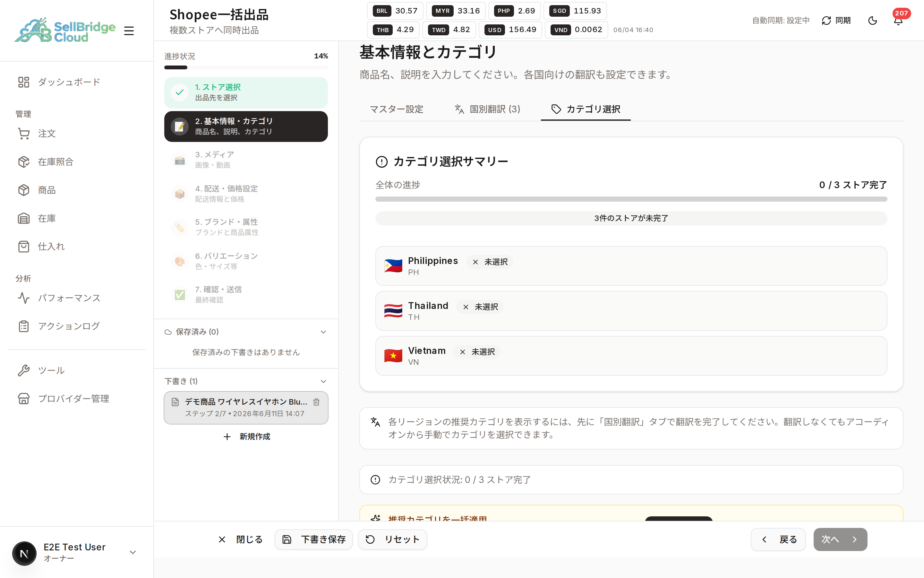
Task: Click the Thailand 未選択 status badge
Action: [x=480, y=307]
